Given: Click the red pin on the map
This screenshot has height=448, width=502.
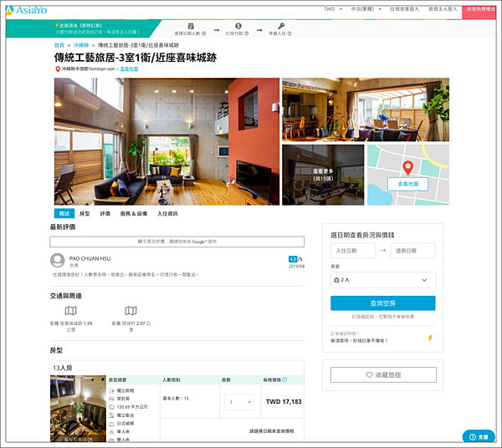Looking at the screenshot, I should tap(408, 167).
